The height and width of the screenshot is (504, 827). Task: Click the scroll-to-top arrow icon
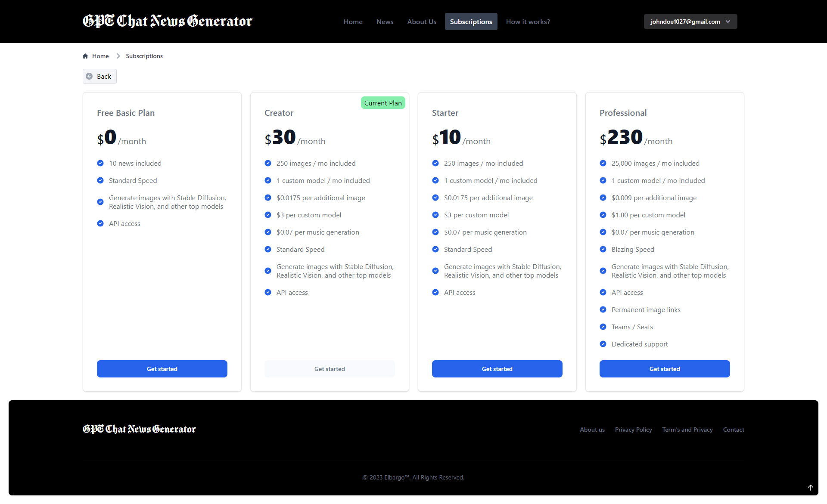(810, 488)
